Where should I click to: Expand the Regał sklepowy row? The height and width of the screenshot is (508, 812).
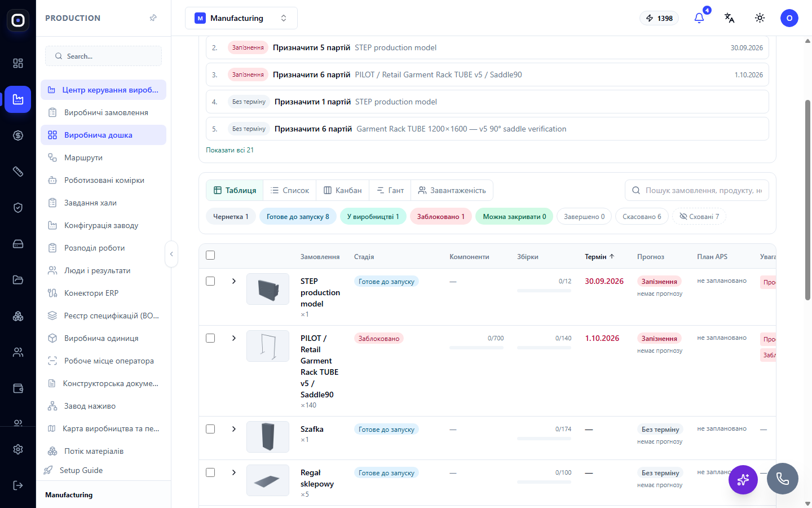234,472
